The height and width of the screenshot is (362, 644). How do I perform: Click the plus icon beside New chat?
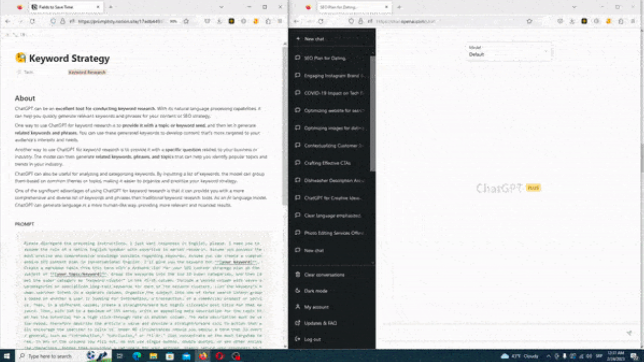point(297,39)
